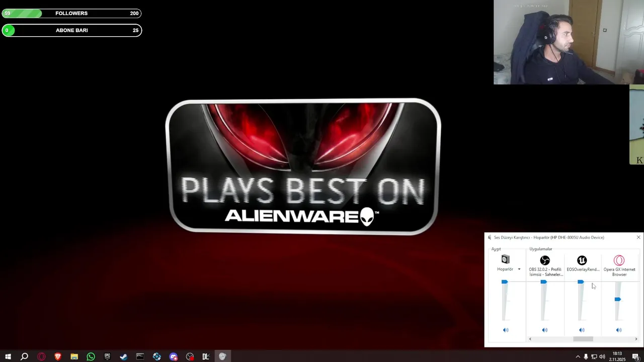Mute Opera GX Internet Browser volume

coord(619,330)
